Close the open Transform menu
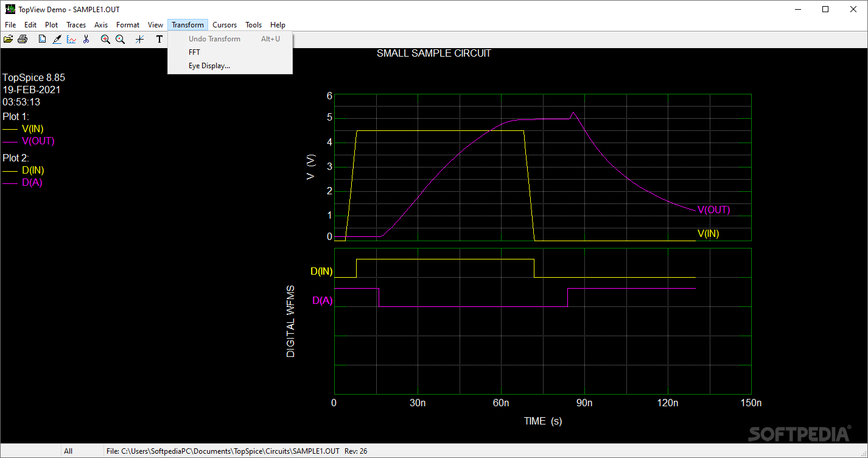868x458 pixels. 187,25
